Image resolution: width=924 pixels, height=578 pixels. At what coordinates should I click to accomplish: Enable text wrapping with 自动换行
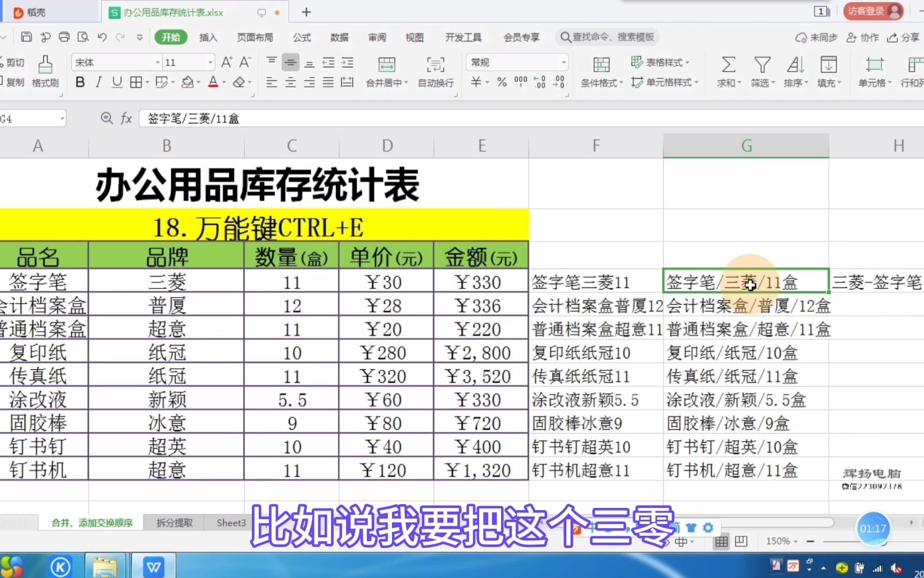pos(435,71)
